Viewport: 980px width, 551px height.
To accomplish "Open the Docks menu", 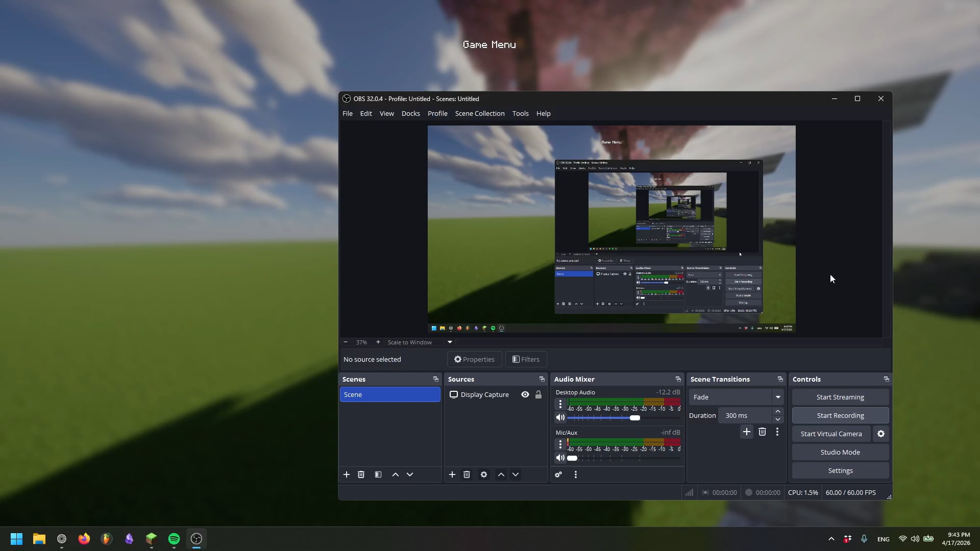I will tap(410, 113).
